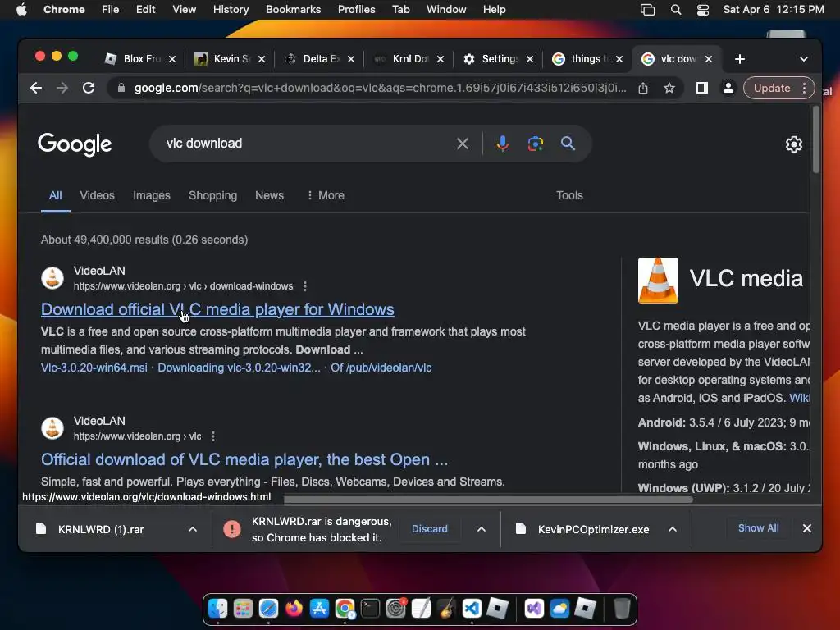Open Google quick settings gear
840x630 pixels.
[x=793, y=144]
